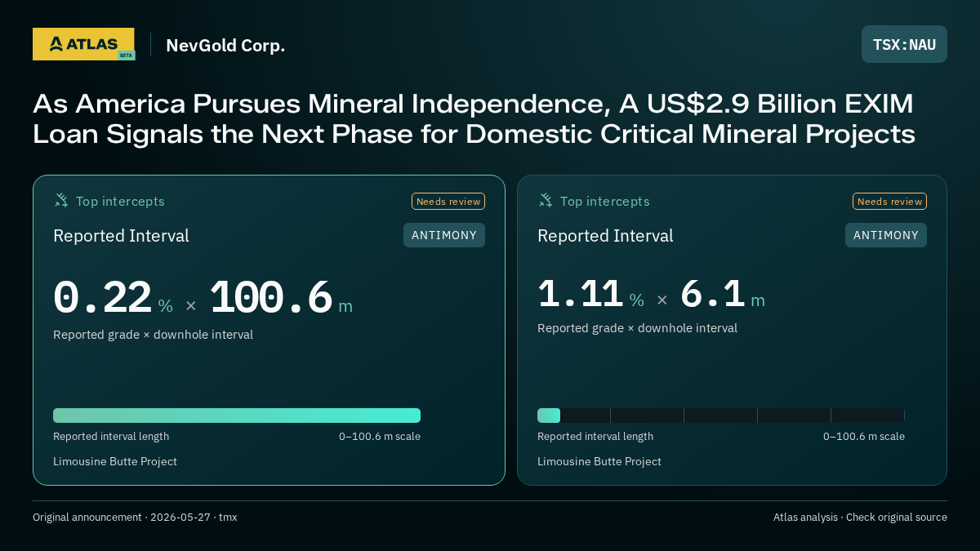Click Reported Interval heading in the 0.22% card
This screenshot has height=551, width=980.
[121, 236]
